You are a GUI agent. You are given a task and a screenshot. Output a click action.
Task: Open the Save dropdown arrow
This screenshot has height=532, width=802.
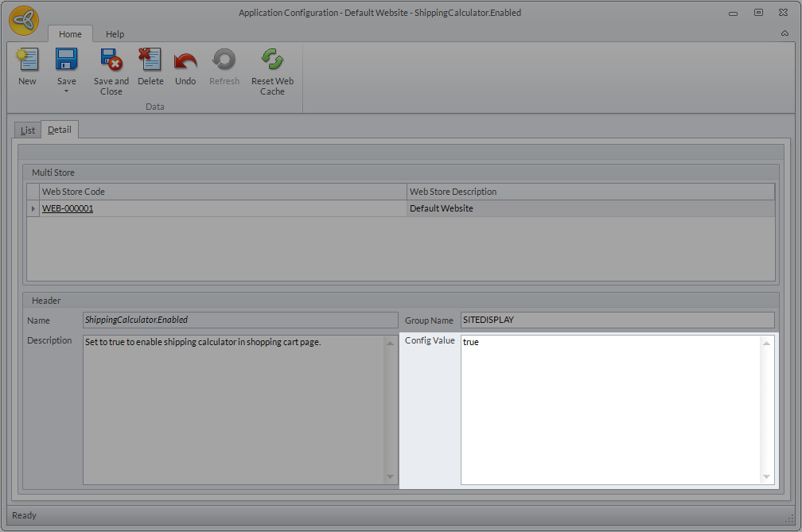pyautogui.click(x=66, y=91)
